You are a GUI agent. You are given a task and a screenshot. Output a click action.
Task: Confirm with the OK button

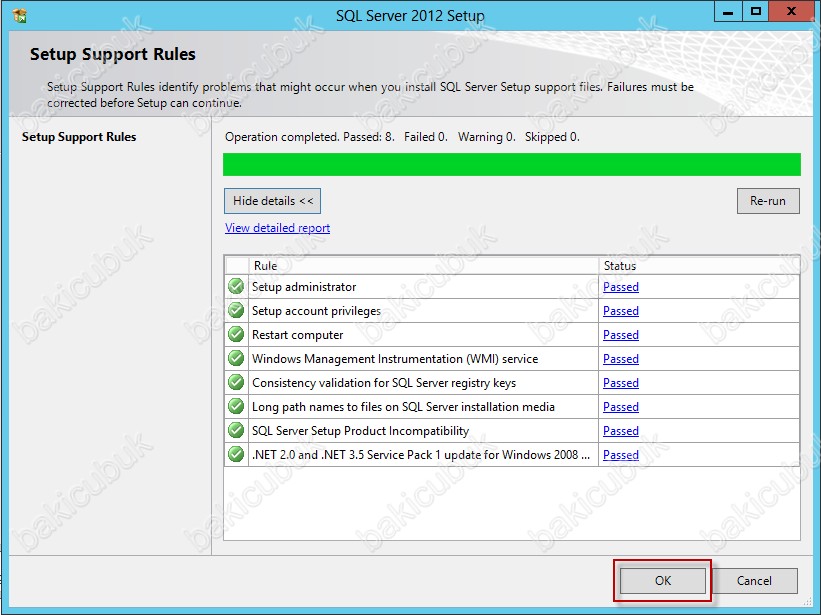click(x=663, y=580)
